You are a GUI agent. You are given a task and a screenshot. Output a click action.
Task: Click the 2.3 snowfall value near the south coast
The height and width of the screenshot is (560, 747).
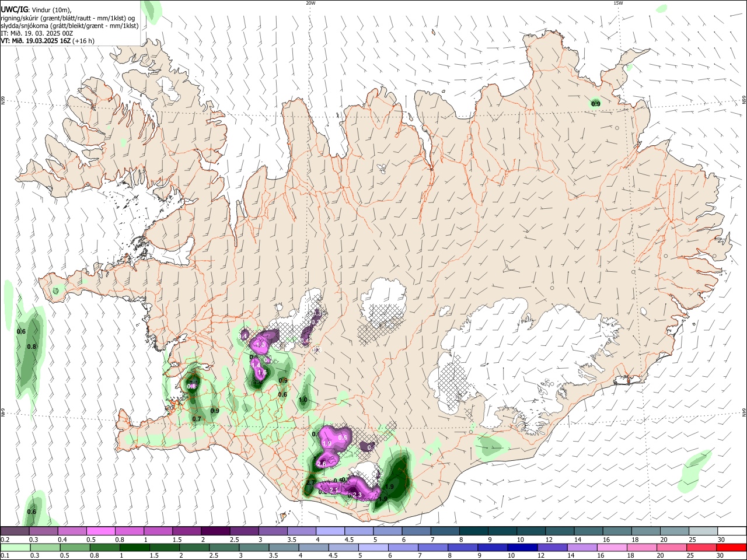click(x=357, y=495)
